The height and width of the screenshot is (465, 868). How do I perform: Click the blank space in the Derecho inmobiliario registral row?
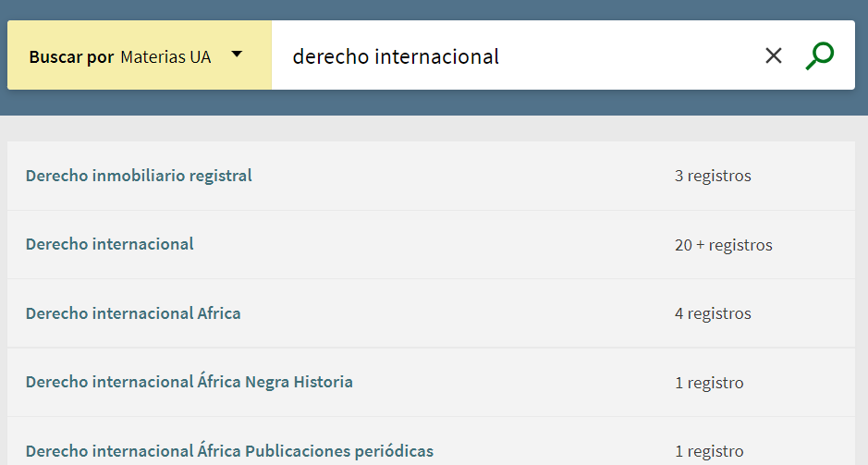click(462, 176)
